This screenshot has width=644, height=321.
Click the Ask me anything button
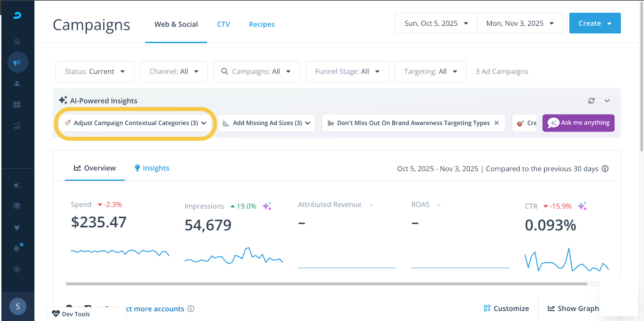578,123
